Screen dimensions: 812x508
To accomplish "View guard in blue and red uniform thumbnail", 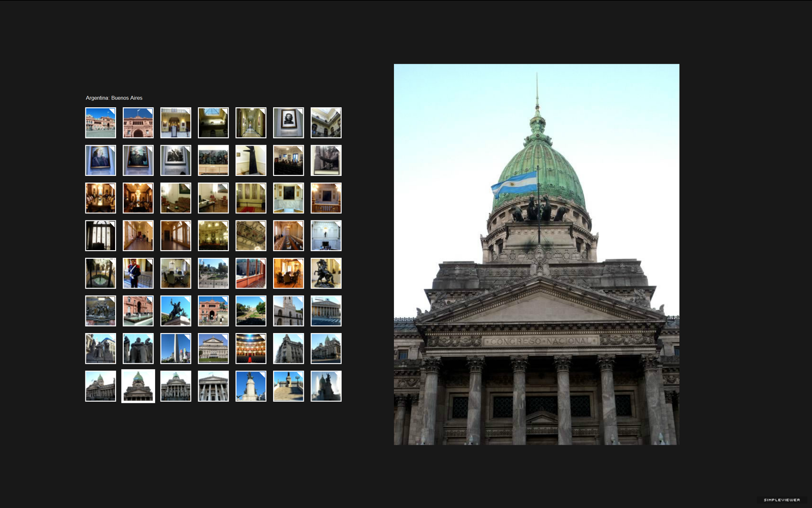I will tap(138, 273).
